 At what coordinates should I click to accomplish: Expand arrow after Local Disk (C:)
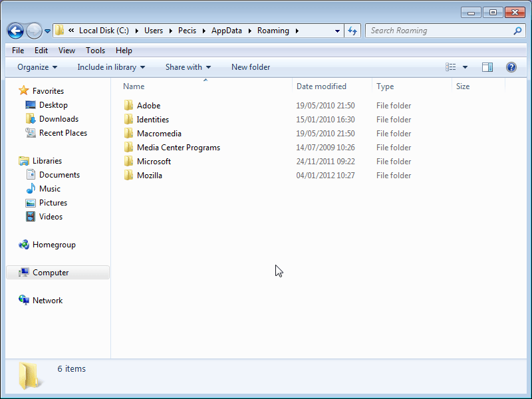coord(137,31)
